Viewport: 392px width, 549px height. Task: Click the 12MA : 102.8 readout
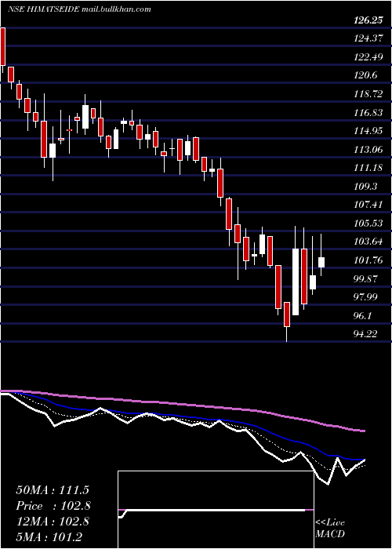(x=53, y=522)
